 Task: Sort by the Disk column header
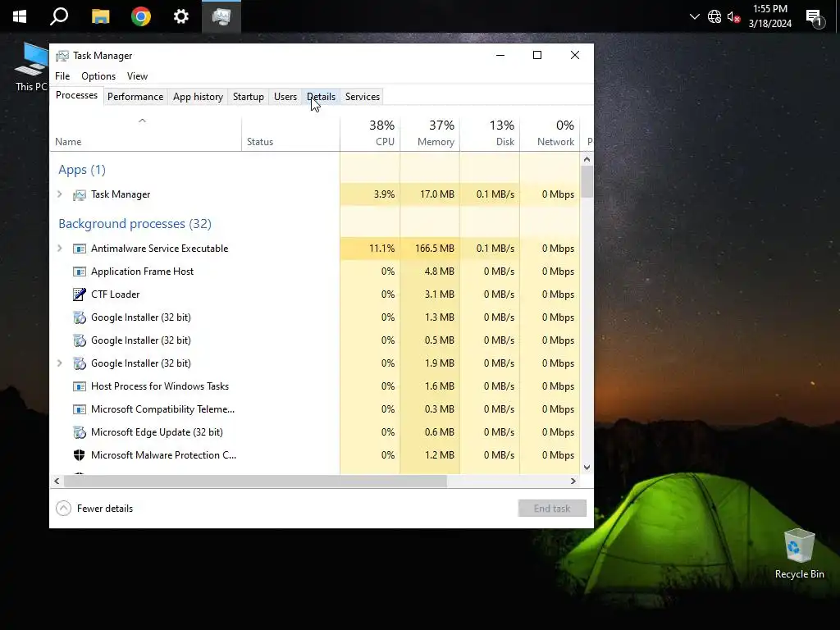[490, 134]
